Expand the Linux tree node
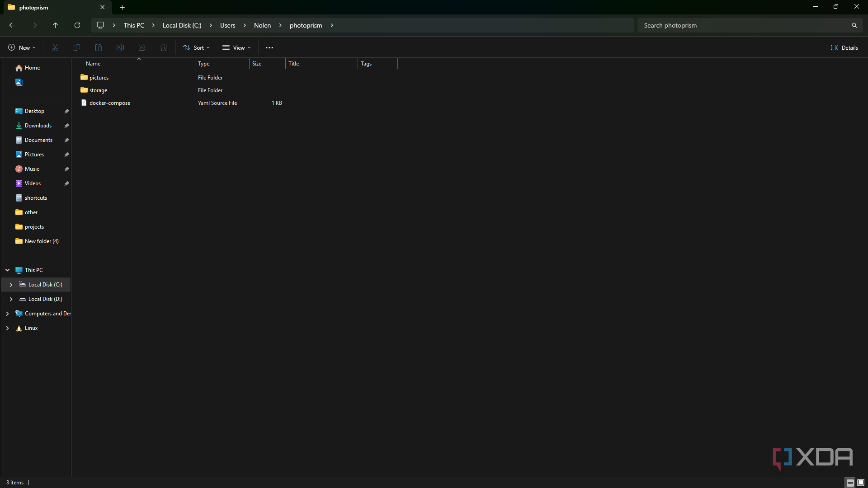 click(8, 328)
